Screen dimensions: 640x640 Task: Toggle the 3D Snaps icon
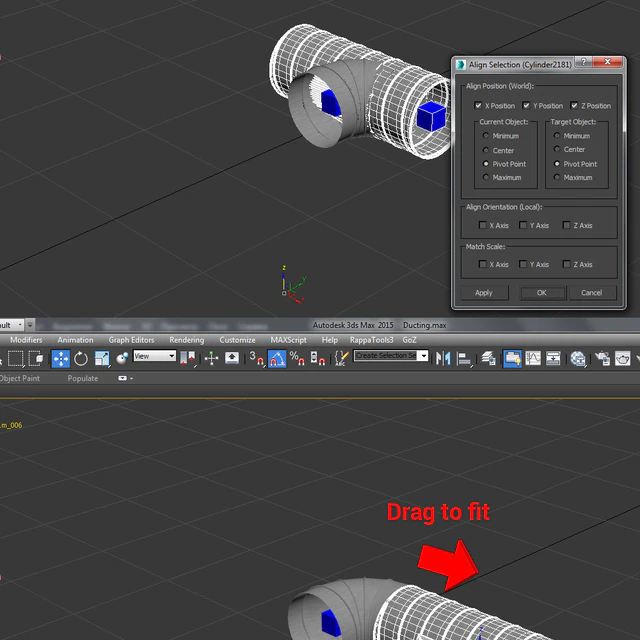[256, 358]
